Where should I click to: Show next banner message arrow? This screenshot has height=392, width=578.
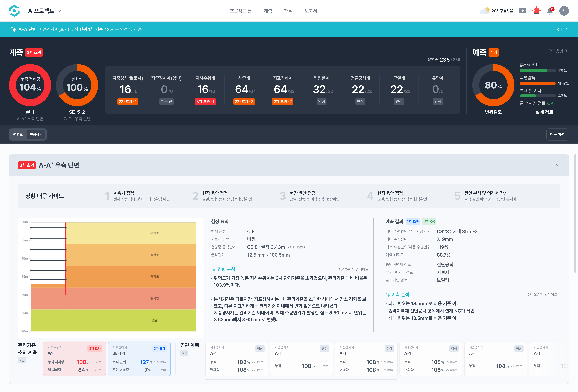[x=567, y=29]
